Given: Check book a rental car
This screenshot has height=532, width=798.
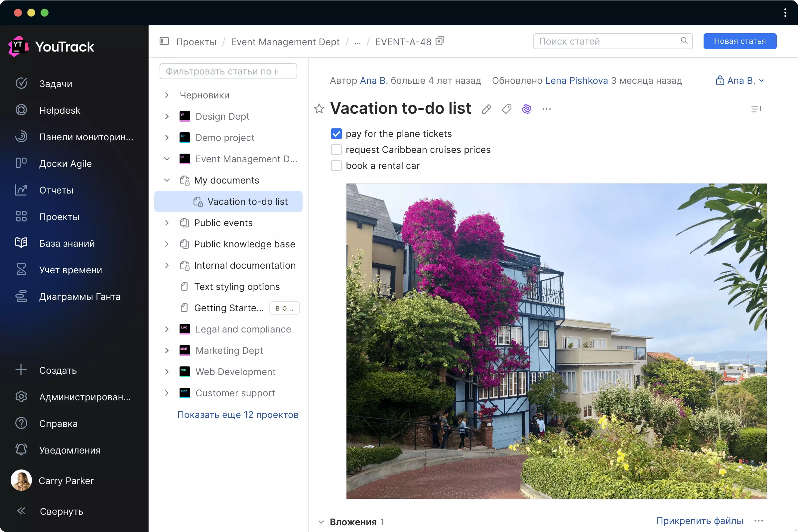Looking at the screenshot, I should [336, 166].
